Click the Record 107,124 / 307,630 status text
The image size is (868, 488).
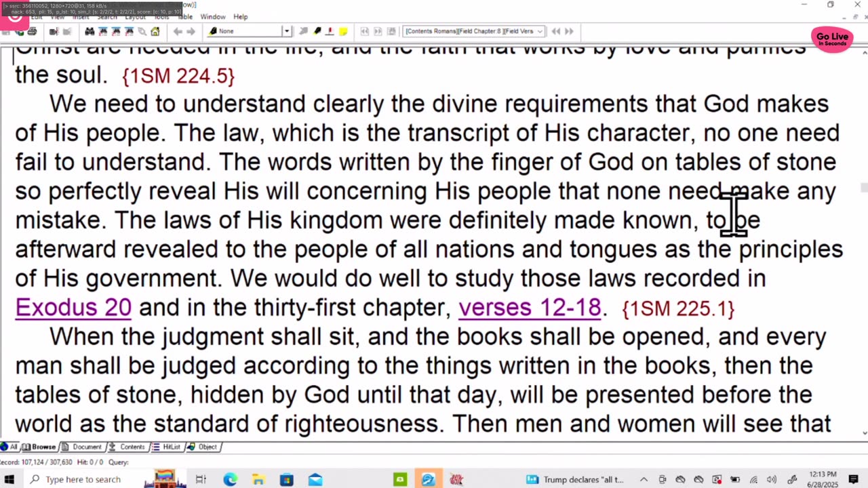(x=37, y=462)
